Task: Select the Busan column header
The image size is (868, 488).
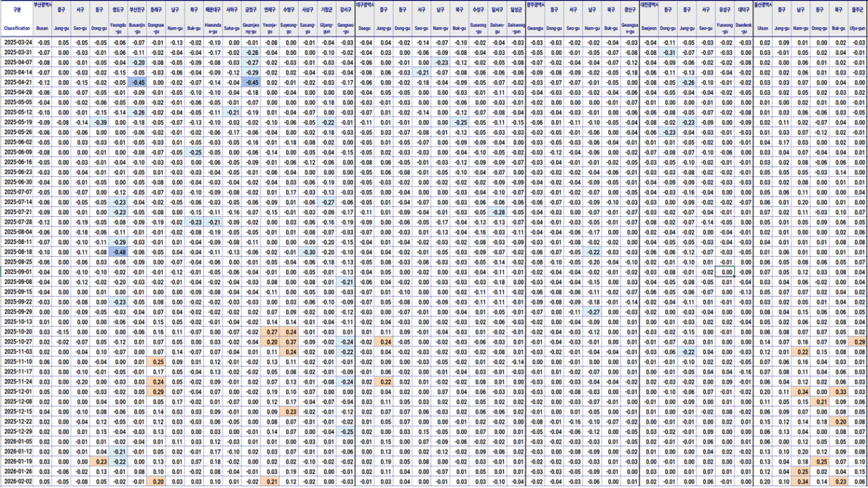Action: [43, 29]
